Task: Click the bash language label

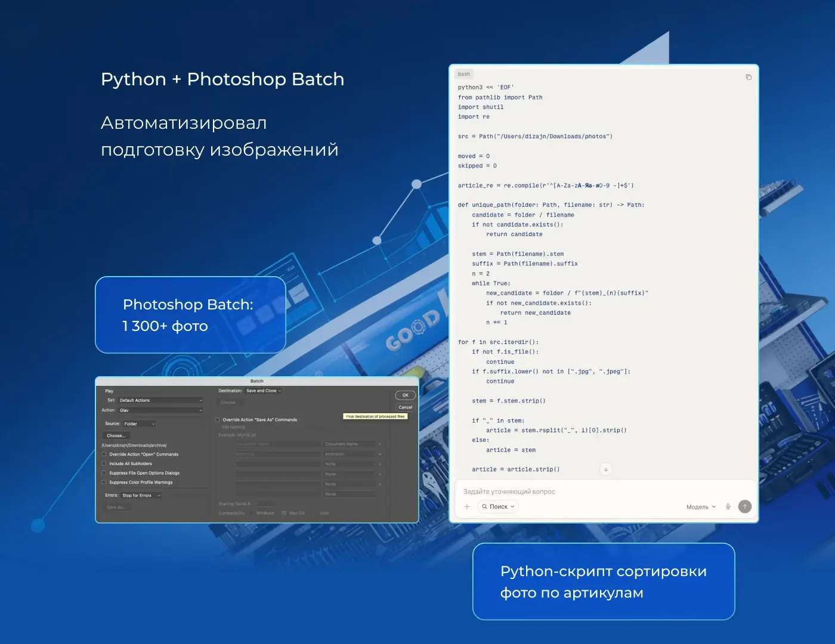Action: coord(464,74)
